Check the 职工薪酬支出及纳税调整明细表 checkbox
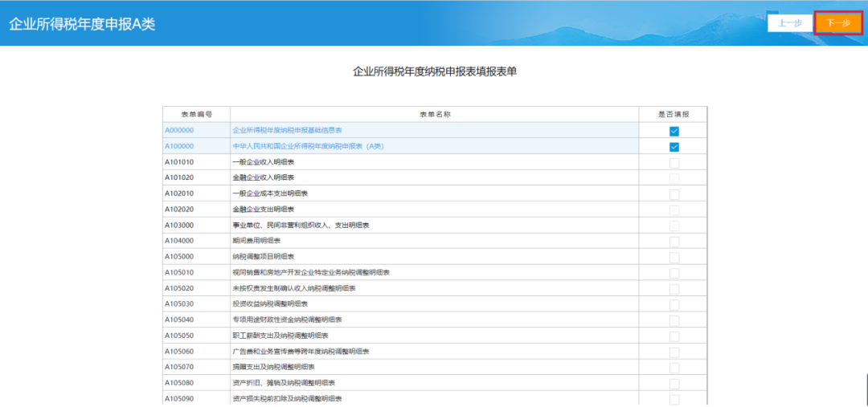 click(x=674, y=336)
